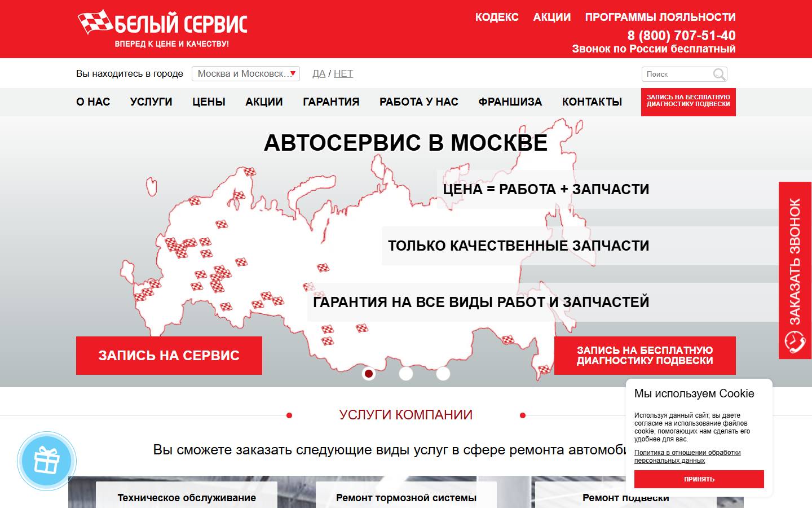Screen dimensions: 812x508
Task: Select the third slider dot
Action: pos(443,373)
